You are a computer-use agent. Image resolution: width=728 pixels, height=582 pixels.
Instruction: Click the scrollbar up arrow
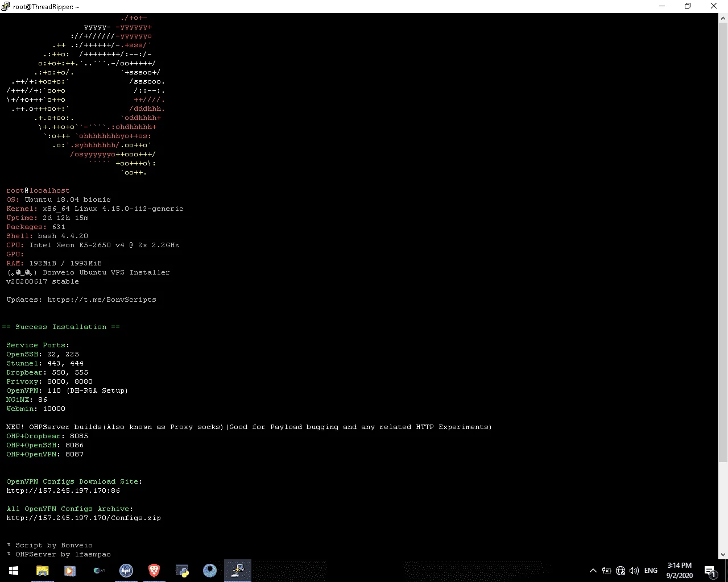[x=723, y=18]
